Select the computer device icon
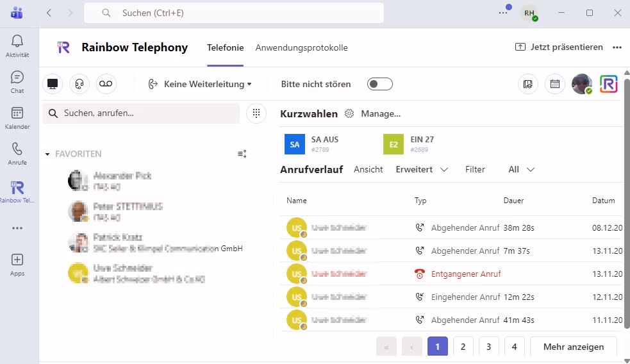The height and width of the screenshot is (364, 630). coord(53,84)
